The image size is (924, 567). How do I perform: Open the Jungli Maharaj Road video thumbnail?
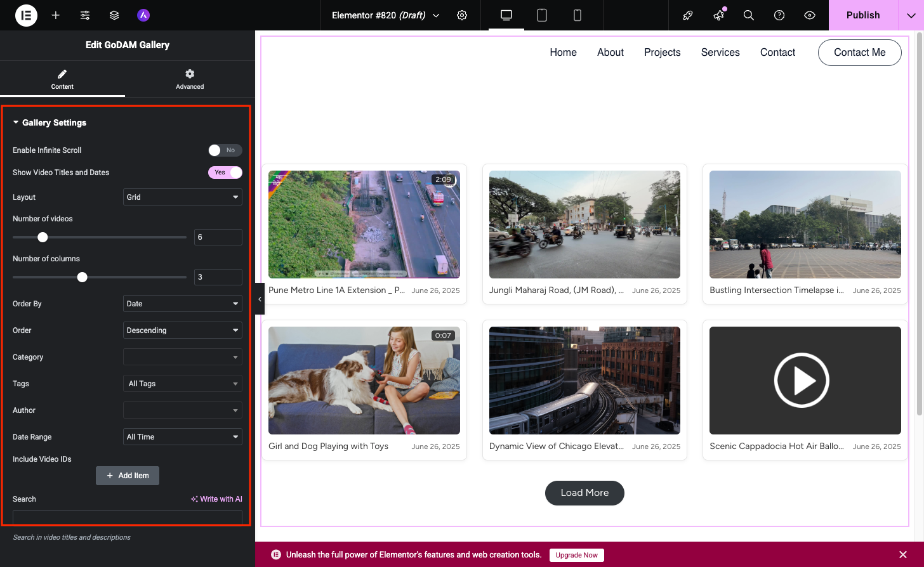tap(584, 225)
